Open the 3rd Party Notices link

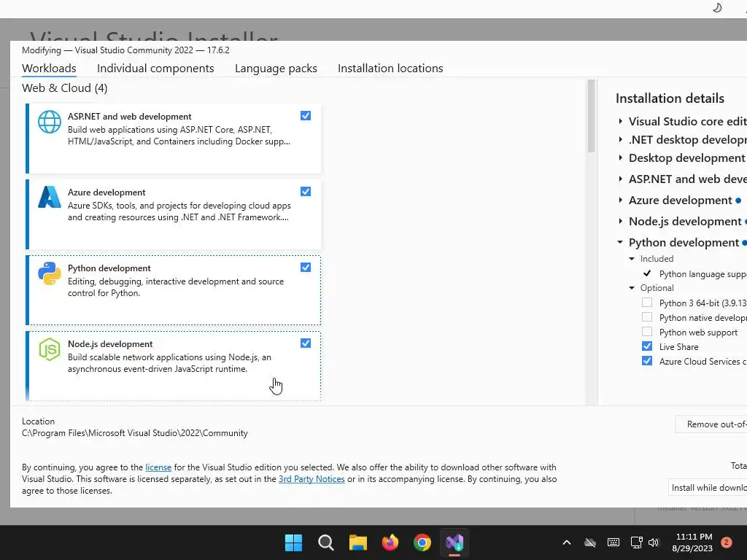(311, 479)
